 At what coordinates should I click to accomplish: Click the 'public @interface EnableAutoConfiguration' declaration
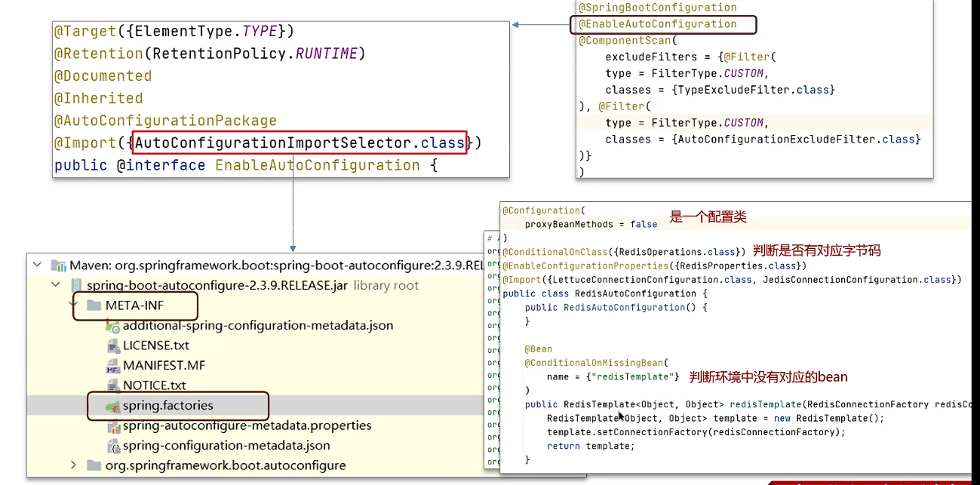[245, 165]
